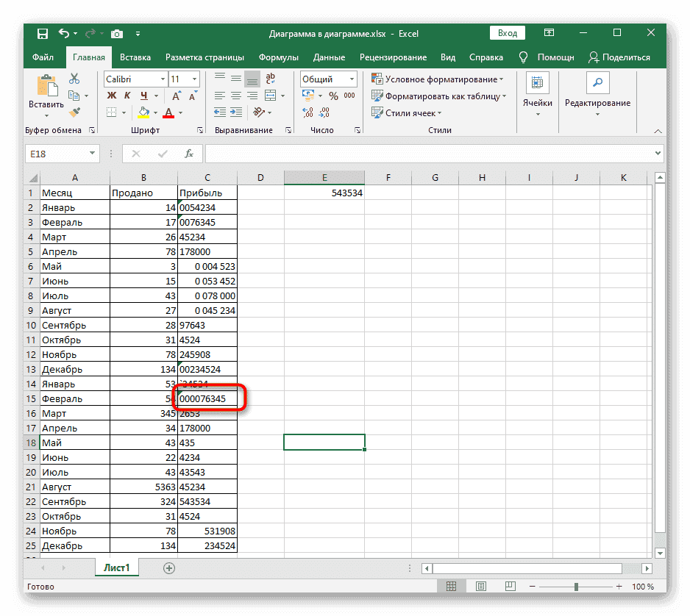Add a new sheet with plus icon

tap(169, 567)
